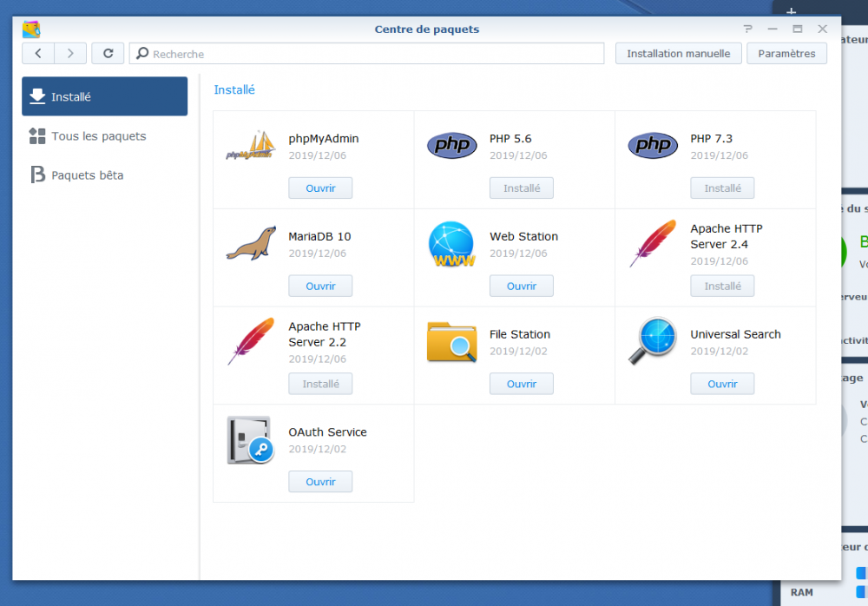Open Paramètres settings
Viewport: 868px width, 606px height.
coord(786,53)
